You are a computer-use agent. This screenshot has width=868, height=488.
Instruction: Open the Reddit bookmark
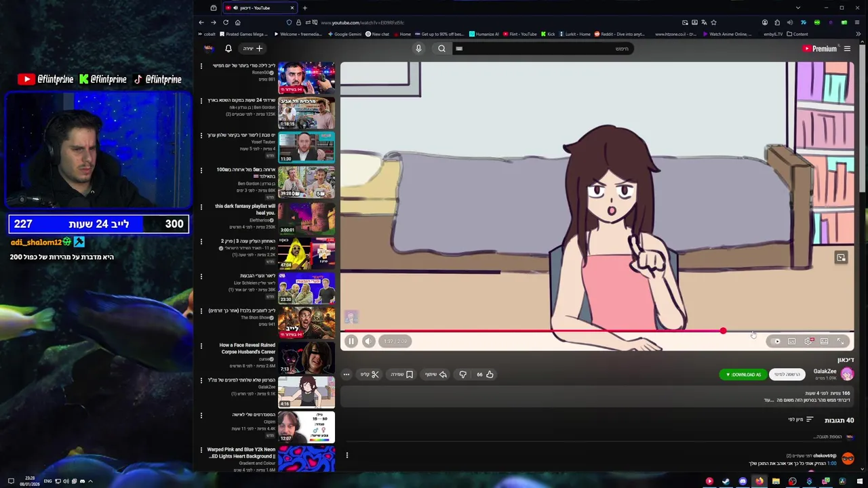click(619, 34)
